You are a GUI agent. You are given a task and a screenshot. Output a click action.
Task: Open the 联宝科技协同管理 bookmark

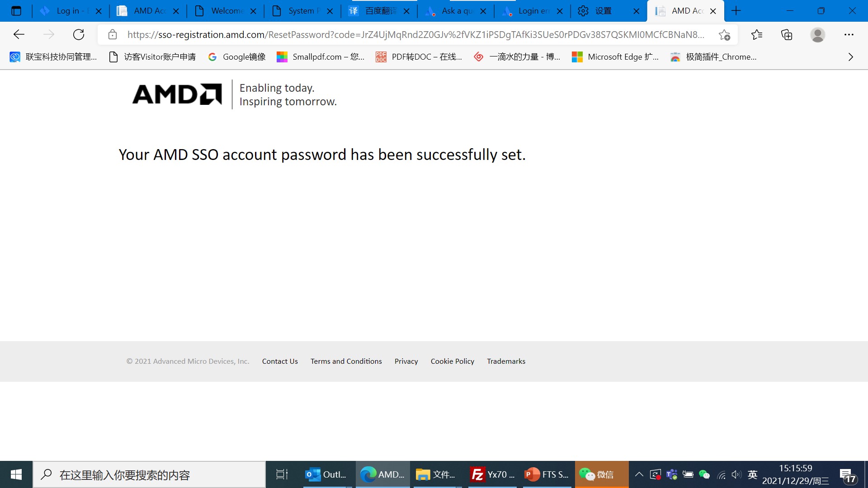[x=53, y=57]
